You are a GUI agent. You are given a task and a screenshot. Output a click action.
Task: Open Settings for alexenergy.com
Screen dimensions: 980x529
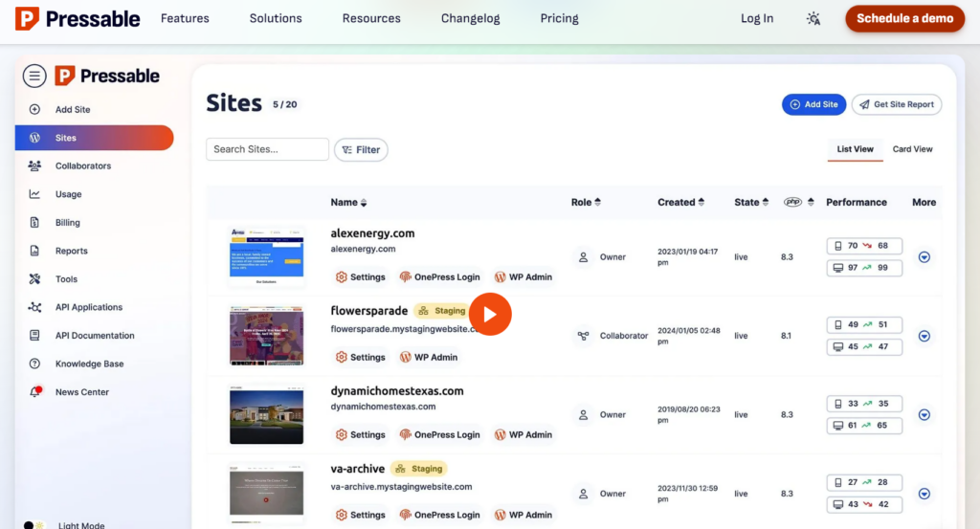(361, 277)
